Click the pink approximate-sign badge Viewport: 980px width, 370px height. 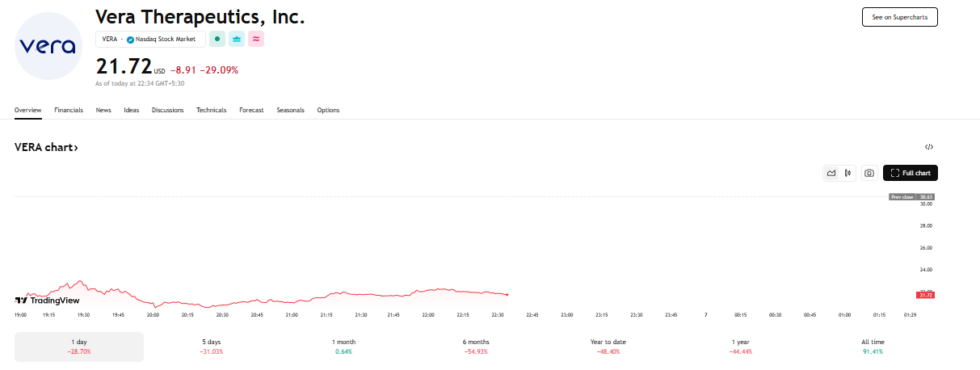tap(256, 39)
